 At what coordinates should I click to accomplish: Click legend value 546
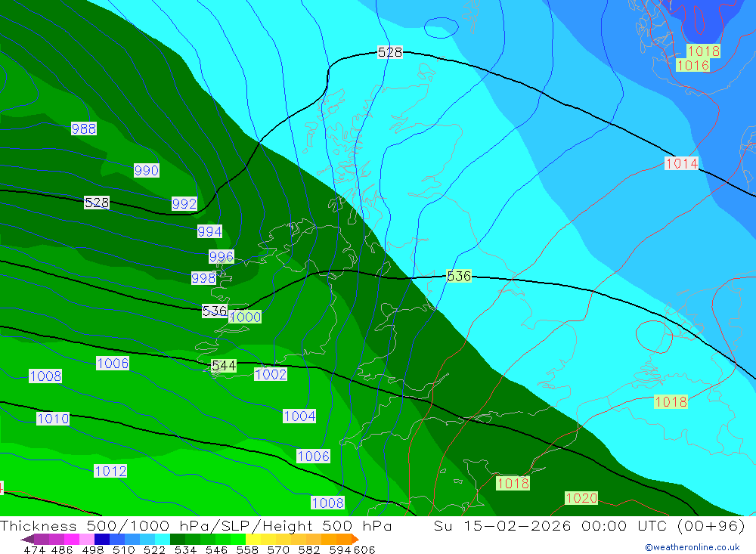216,549
